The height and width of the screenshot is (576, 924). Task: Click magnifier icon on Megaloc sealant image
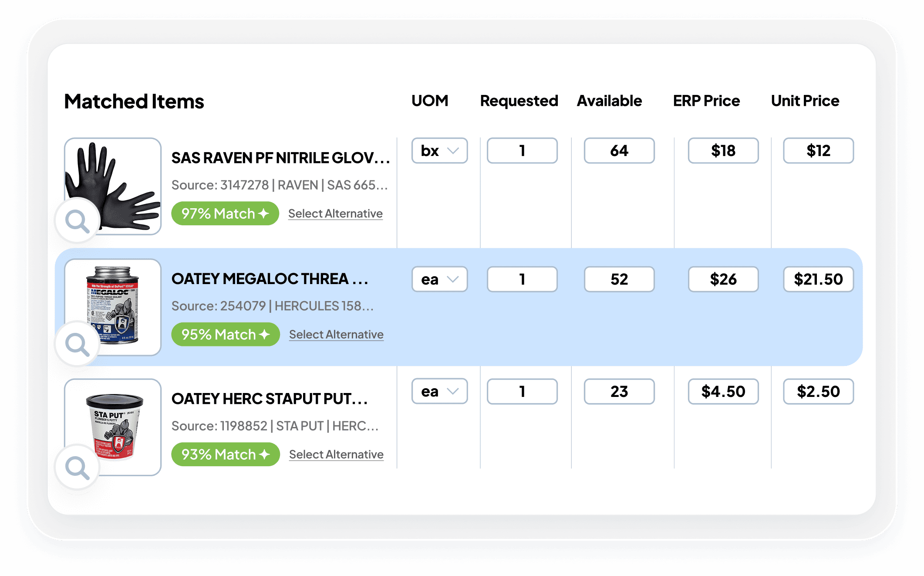click(x=78, y=344)
